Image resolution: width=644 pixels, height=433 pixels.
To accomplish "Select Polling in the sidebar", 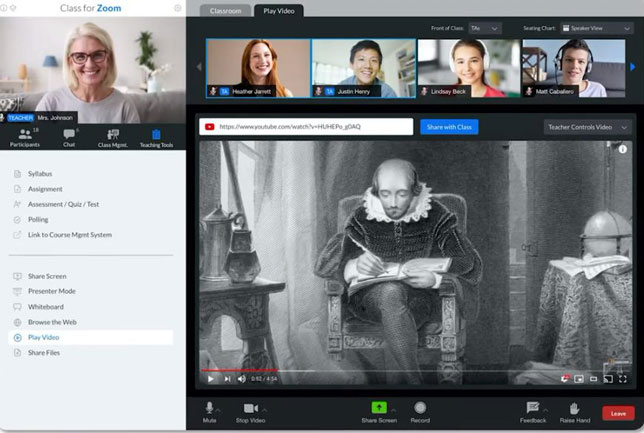I will pos(38,219).
